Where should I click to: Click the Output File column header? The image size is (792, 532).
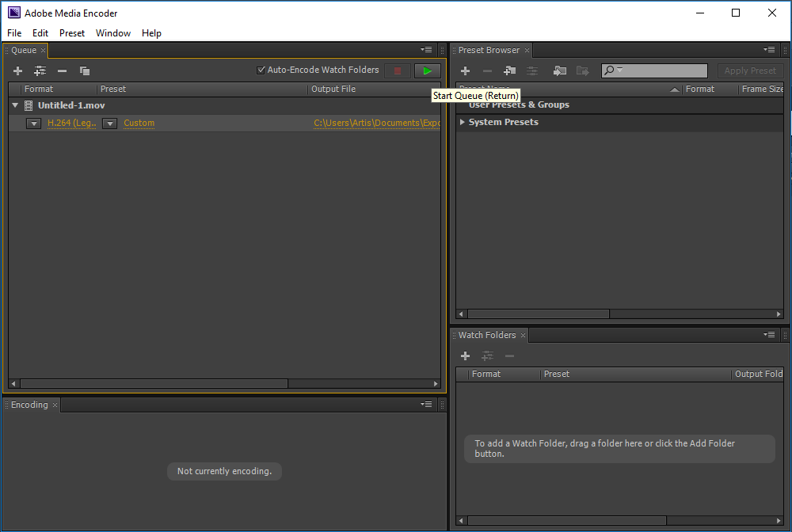[333, 89]
